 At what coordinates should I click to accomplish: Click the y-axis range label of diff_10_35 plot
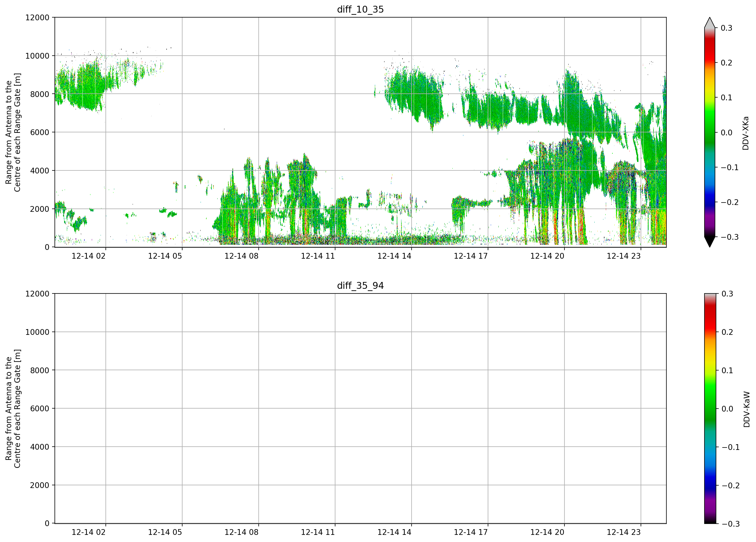click(13, 132)
